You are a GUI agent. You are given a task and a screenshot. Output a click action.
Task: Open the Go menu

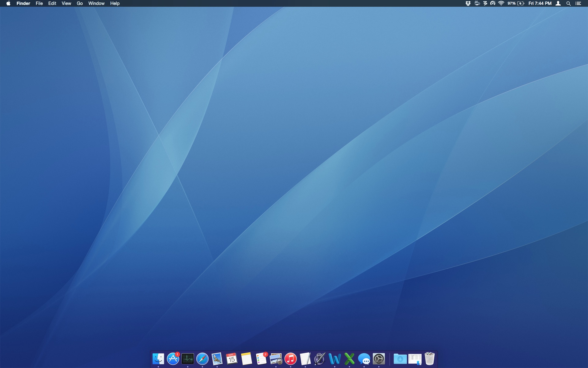pos(80,3)
